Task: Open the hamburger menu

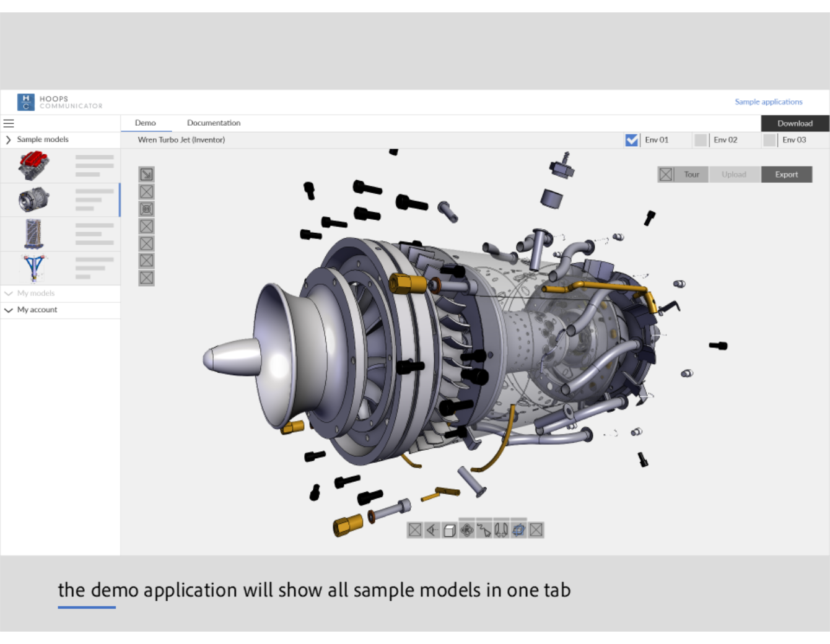Action: [x=9, y=123]
